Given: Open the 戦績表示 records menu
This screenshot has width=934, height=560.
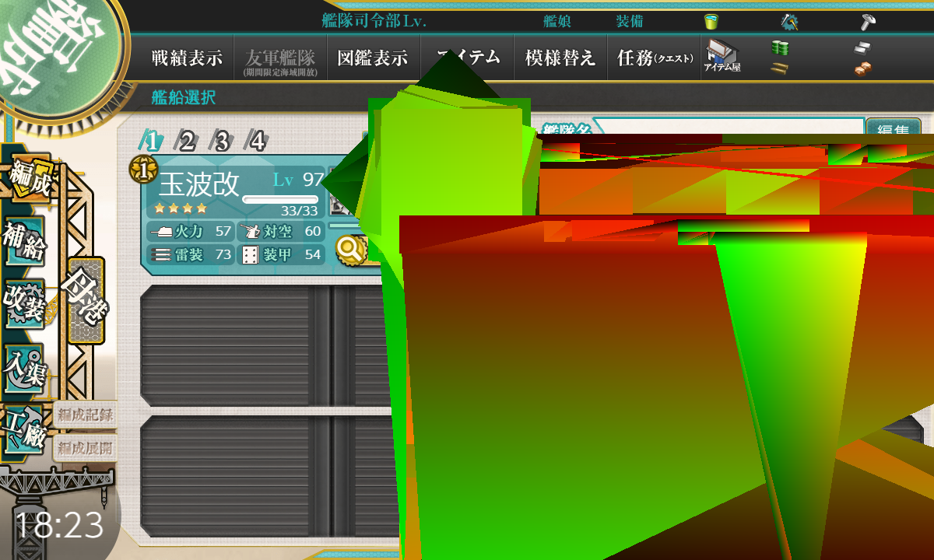Looking at the screenshot, I should click(187, 58).
